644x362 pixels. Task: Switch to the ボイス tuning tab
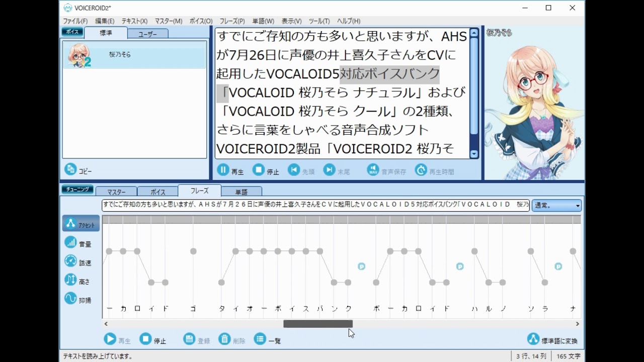pos(157,192)
